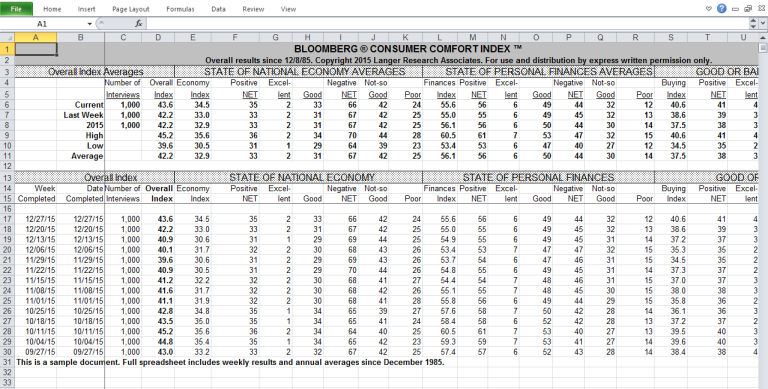Open the Name Box dropdown arrow
Viewport: 768px width, 389px height.
pyautogui.click(x=90, y=24)
